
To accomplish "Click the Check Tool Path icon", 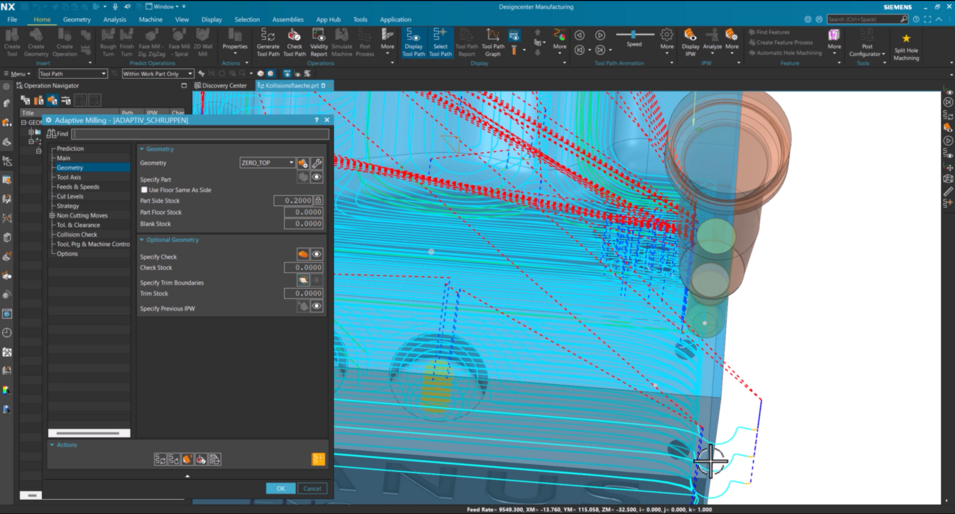I will click(295, 42).
